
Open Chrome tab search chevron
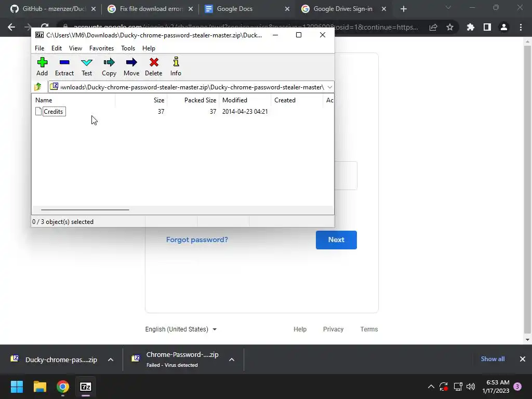448,7
